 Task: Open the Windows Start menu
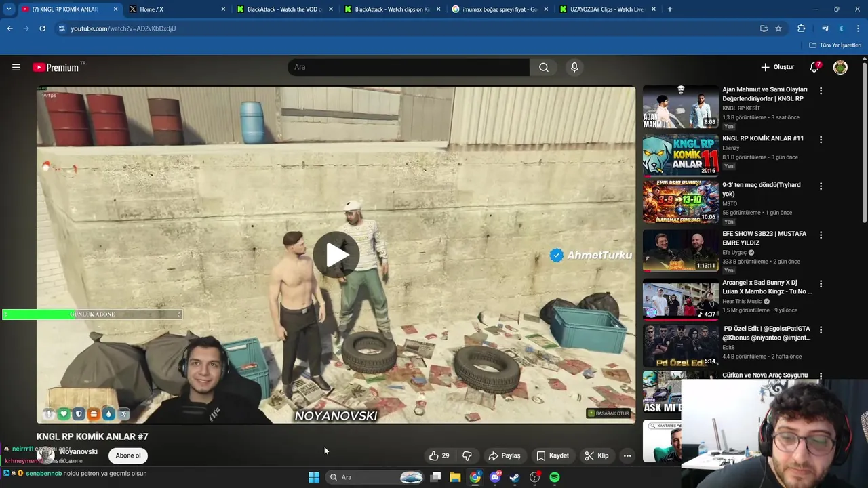314,477
